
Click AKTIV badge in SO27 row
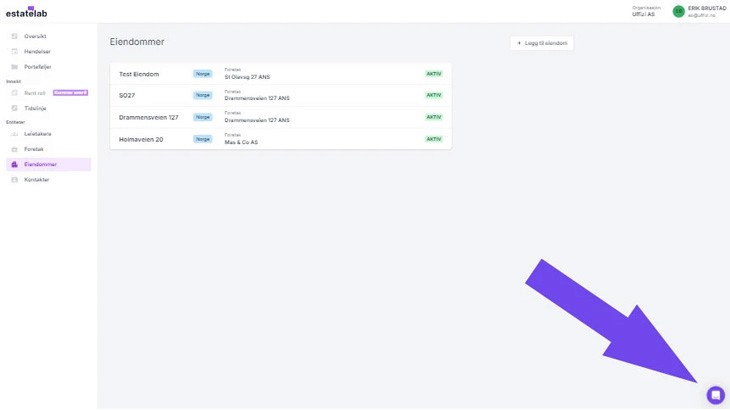pyautogui.click(x=433, y=95)
